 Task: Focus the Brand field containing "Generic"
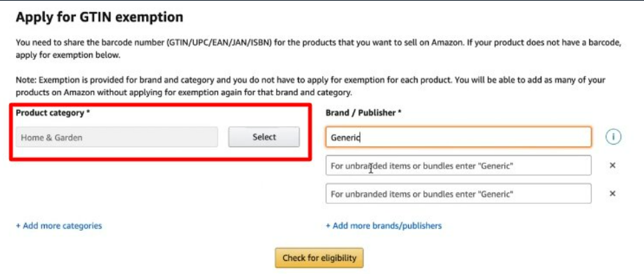tap(458, 137)
